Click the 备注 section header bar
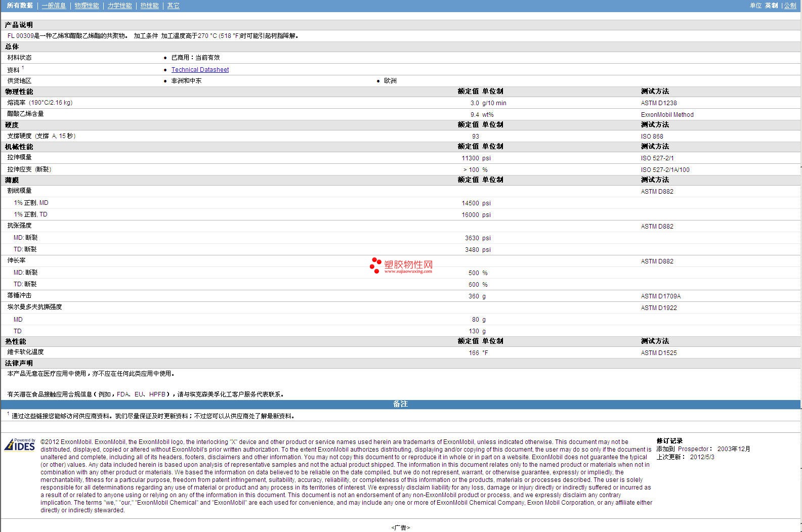Image resolution: width=802 pixels, height=532 pixels. click(400, 404)
